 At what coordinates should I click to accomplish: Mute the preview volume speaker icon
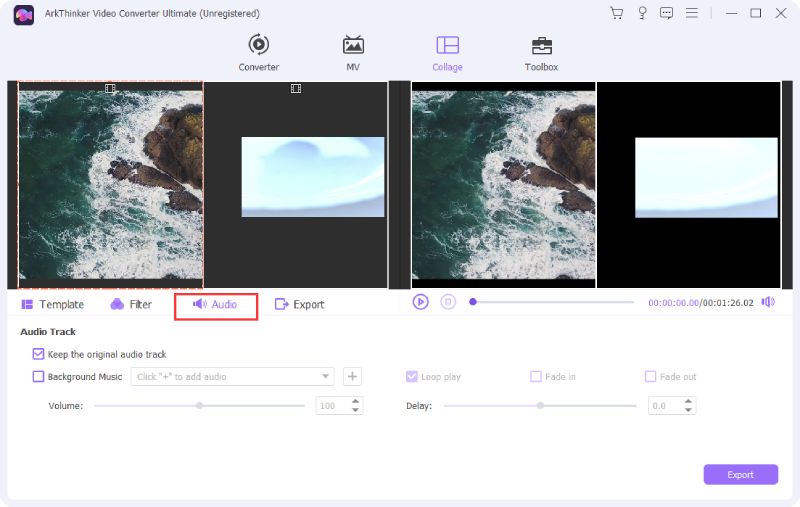tap(768, 302)
